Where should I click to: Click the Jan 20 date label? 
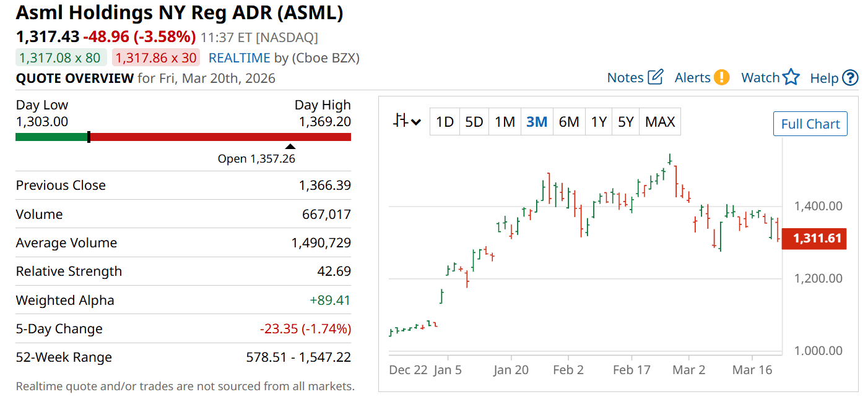(511, 370)
